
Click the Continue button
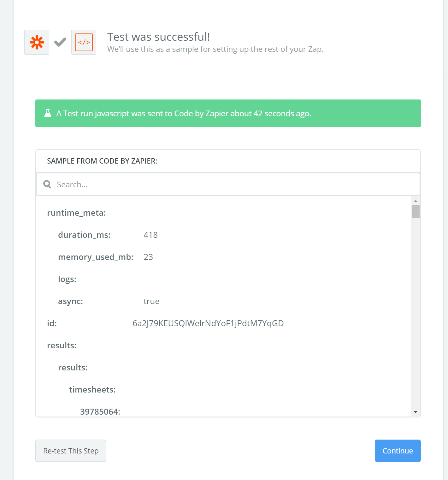(398, 451)
